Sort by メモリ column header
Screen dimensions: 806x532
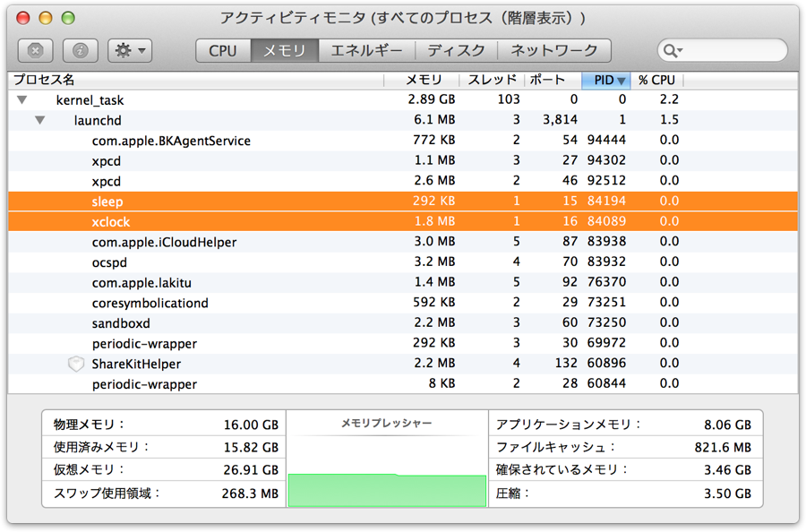pos(422,81)
